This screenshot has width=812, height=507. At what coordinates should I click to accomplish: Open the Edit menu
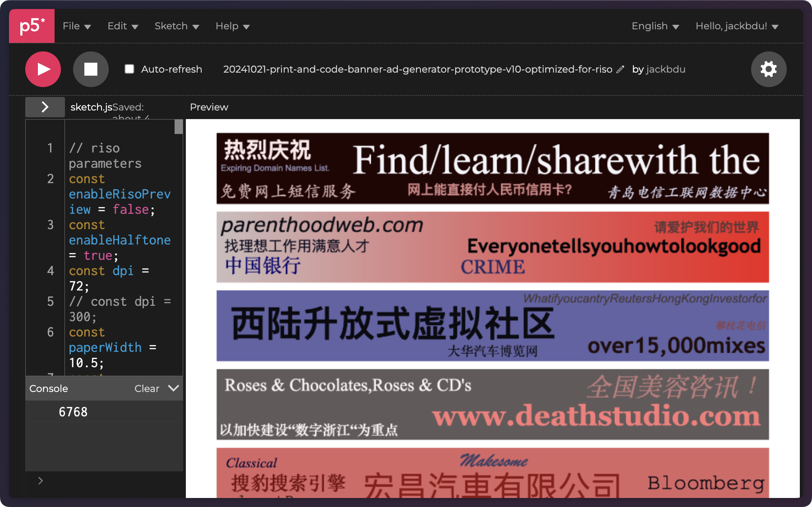(x=122, y=26)
